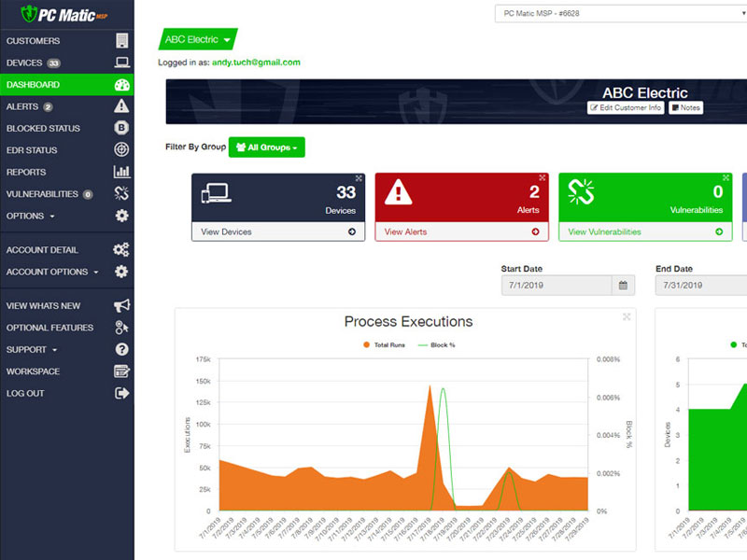The width and height of the screenshot is (747, 560).
Task: Open the Alerts menu item
Action: tap(66, 106)
